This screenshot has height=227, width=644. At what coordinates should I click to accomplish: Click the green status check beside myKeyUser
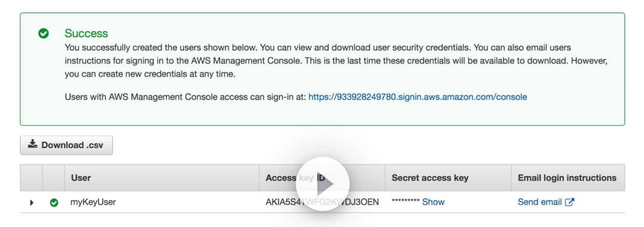pyautogui.click(x=54, y=203)
